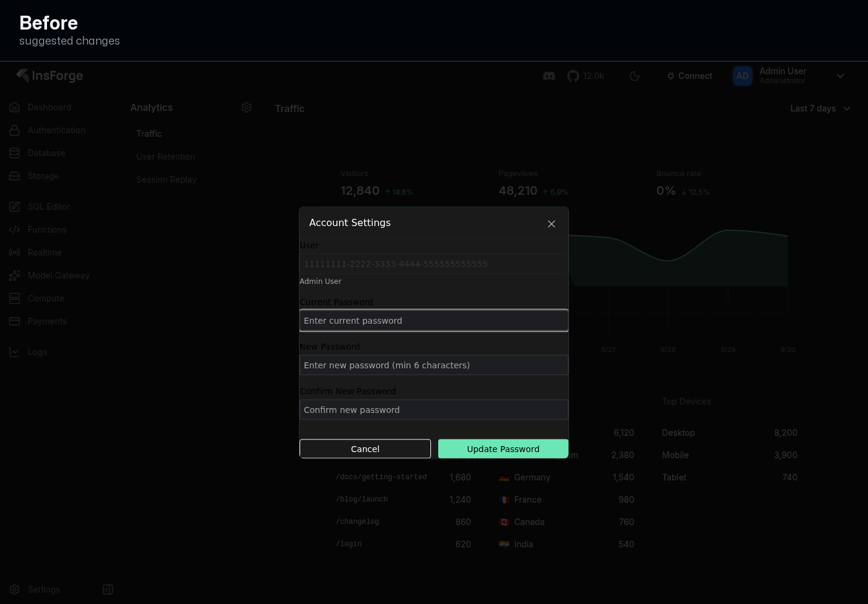Click the user ID field 11111111-2222
The width and height of the screenshot is (868, 604).
point(434,264)
